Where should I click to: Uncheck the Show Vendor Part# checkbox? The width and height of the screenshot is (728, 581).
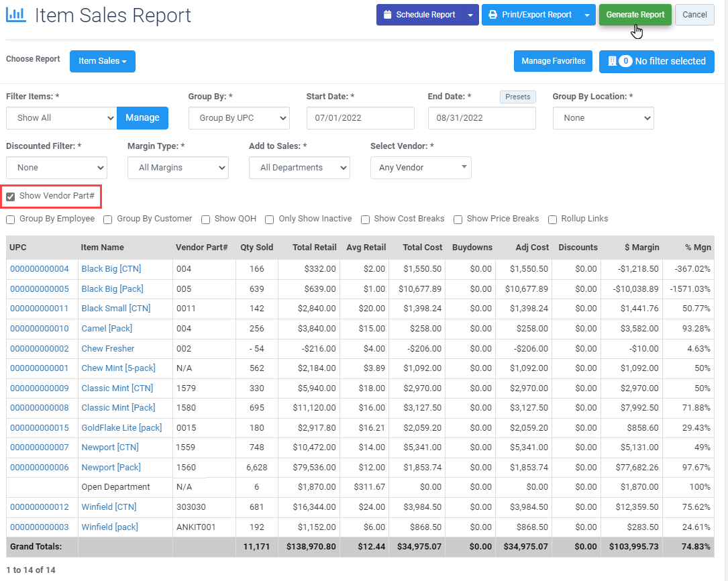[11, 197]
